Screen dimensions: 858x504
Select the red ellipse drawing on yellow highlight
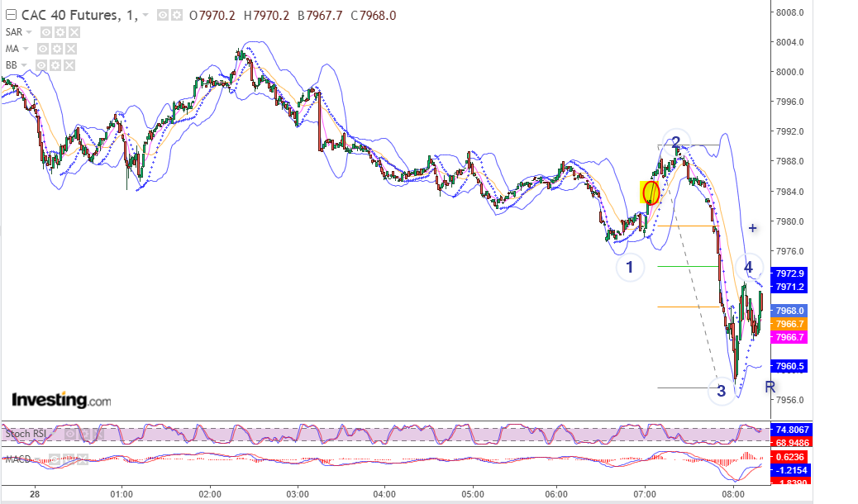click(x=651, y=193)
